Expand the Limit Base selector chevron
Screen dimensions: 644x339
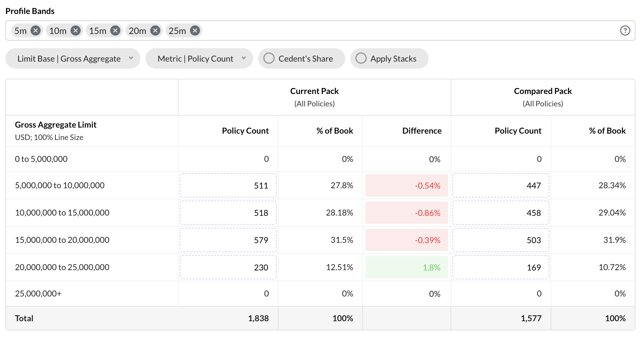(131, 58)
